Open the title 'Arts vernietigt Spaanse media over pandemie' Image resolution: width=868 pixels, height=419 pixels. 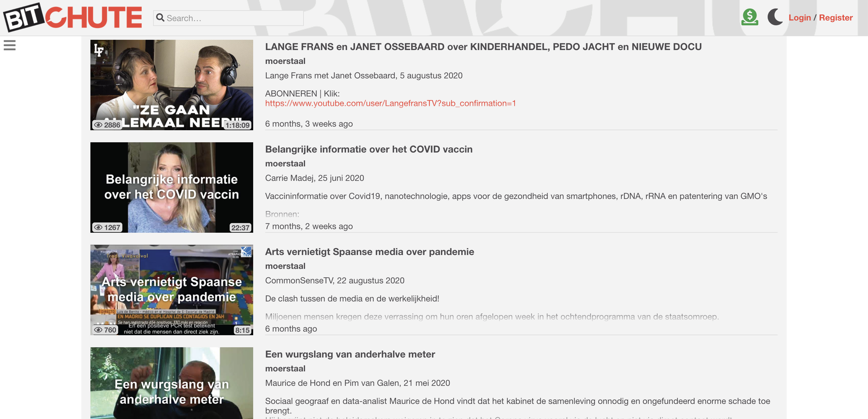tap(370, 252)
